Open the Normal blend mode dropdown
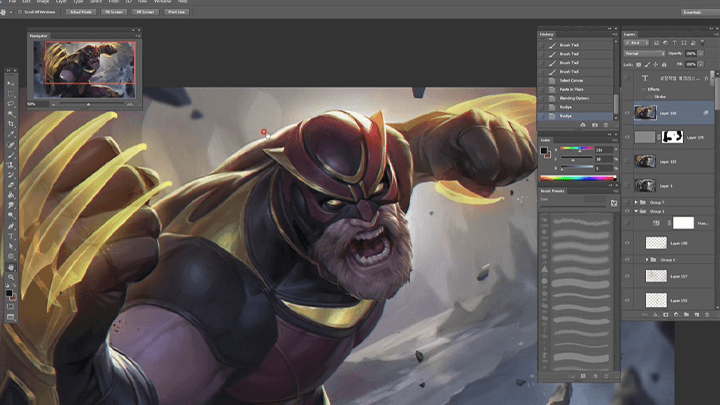 [x=644, y=54]
